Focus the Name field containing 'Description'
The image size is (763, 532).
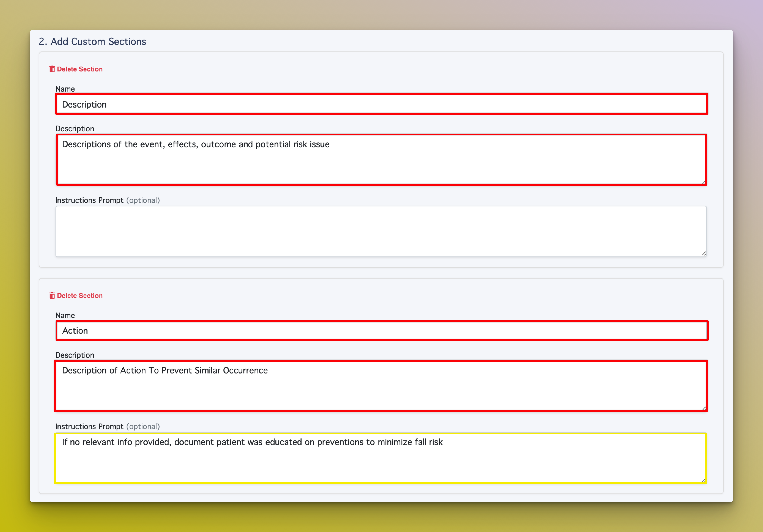coord(381,104)
